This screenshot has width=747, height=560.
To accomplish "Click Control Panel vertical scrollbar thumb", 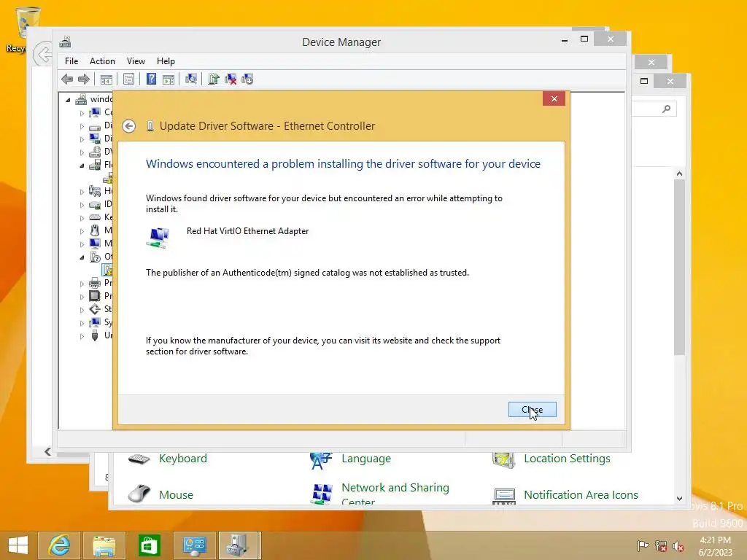I will pos(679,268).
